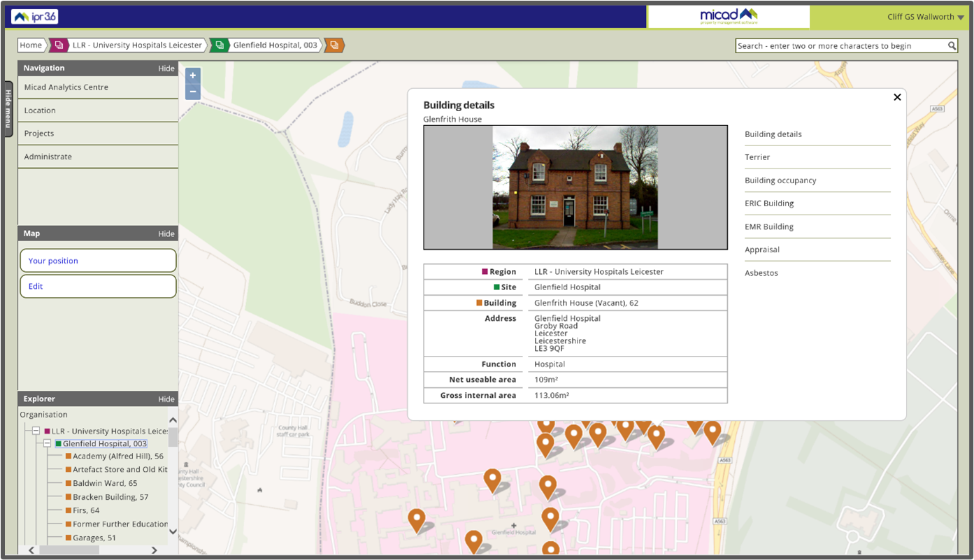Click the search input field
Image resolution: width=974 pixels, height=560 pixels.
[840, 46]
